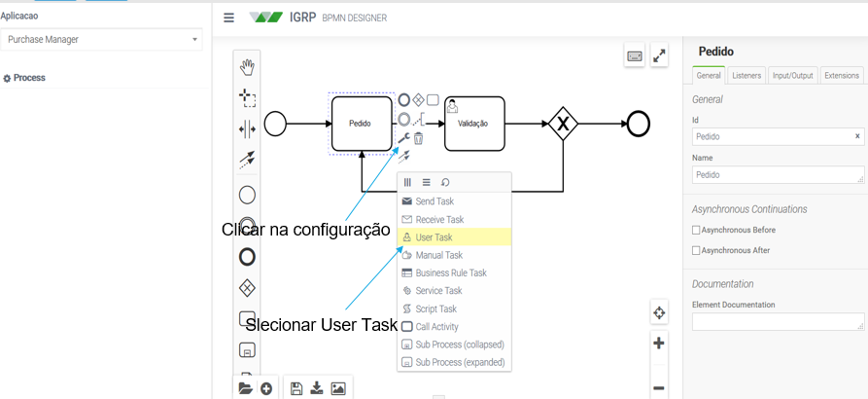Image resolution: width=868 pixels, height=399 pixels.
Task: Toggle fullscreen with expand arrows icon
Action: (x=659, y=55)
